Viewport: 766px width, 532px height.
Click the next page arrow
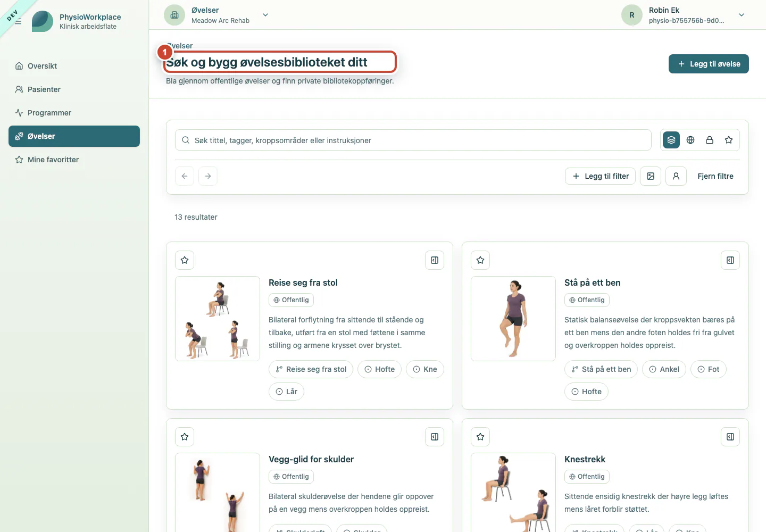[x=208, y=176]
